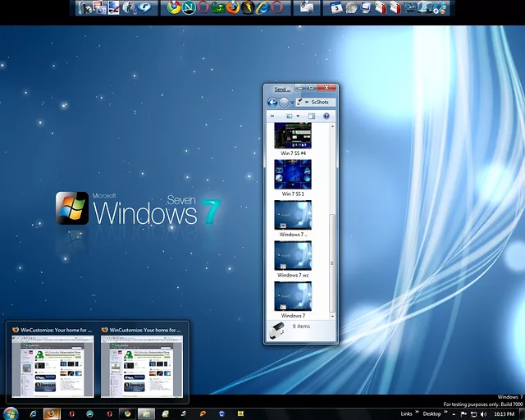
Task: Open Explorer help (blue question mark)
Action: 326,116
